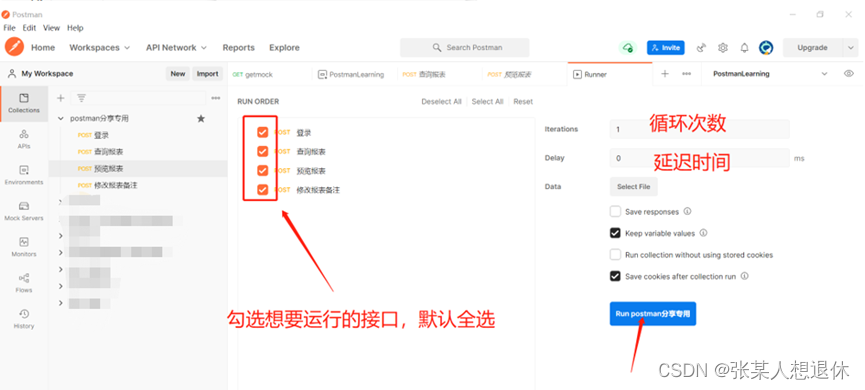Open the View menu
The height and width of the screenshot is (390, 865).
coord(51,28)
